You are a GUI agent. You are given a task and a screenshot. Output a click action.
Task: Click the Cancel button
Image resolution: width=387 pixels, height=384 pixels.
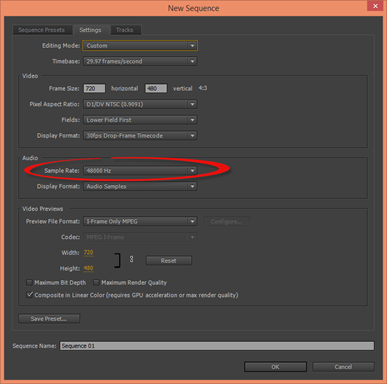point(343,367)
